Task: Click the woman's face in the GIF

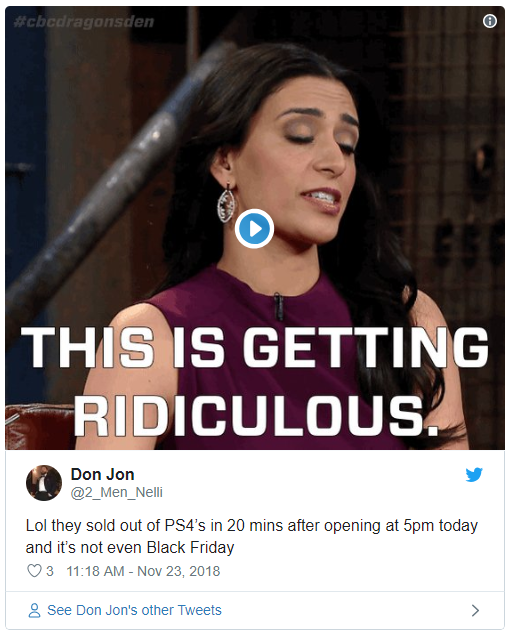Action: coord(298,156)
